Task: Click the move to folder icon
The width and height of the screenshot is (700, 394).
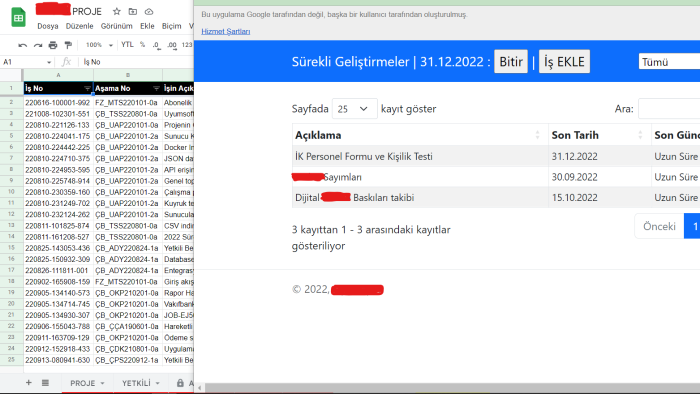Action: (x=133, y=12)
